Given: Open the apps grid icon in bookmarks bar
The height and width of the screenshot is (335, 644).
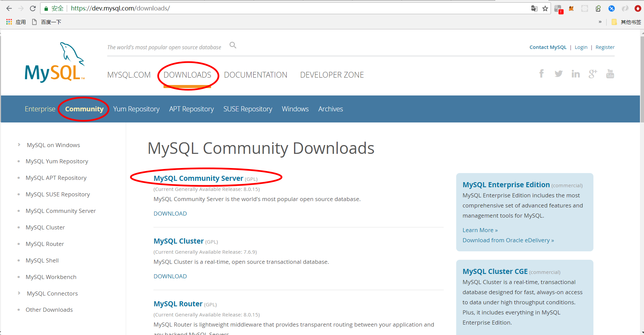Looking at the screenshot, I should coord(9,22).
